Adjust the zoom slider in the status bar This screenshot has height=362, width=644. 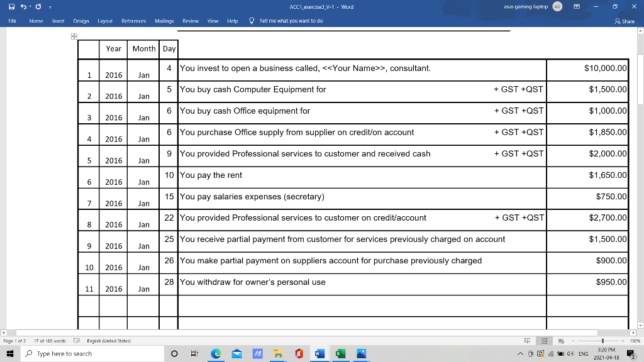coord(602,340)
